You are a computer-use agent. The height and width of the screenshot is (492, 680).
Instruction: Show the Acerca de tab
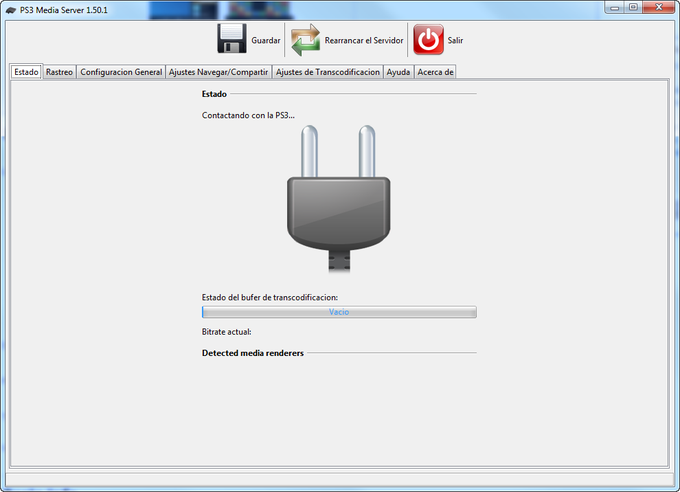(435, 72)
